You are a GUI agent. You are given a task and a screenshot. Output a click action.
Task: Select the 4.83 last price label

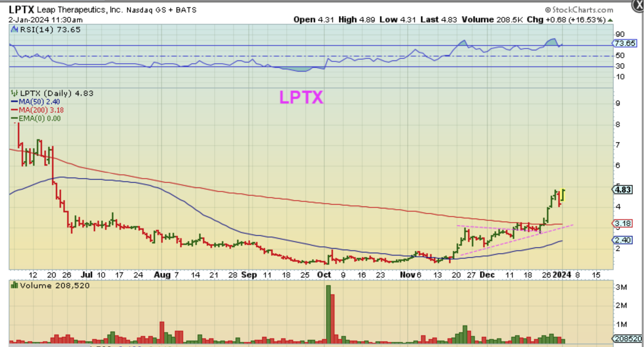click(x=622, y=190)
